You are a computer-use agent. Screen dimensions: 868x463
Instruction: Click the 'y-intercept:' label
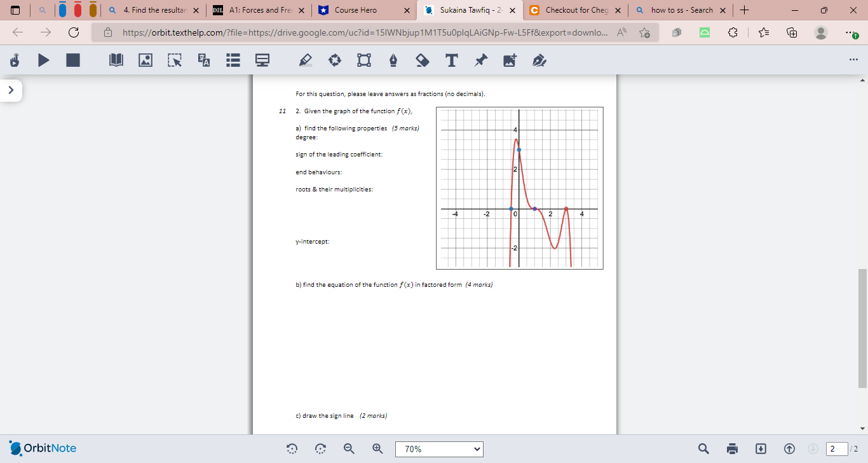tap(313, 242)
